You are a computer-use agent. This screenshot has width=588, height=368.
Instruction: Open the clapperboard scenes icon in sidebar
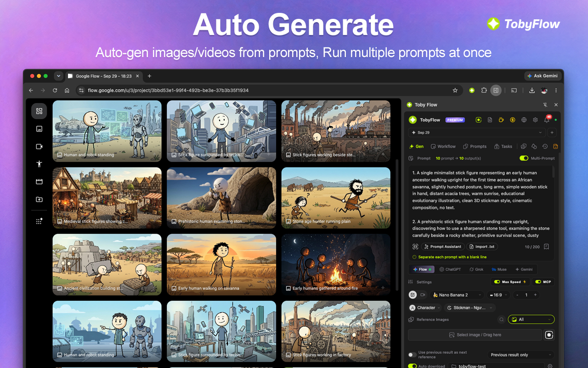coord(39,182)
